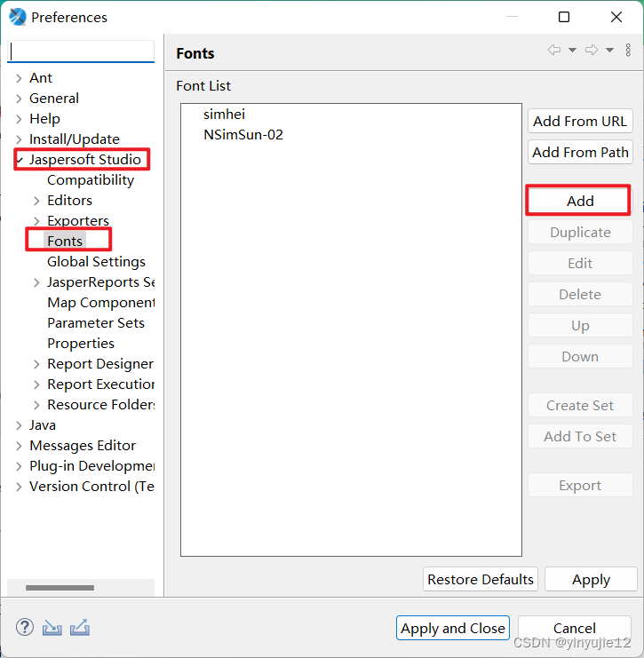Focus the preferences filter text field

pos(81,52)
